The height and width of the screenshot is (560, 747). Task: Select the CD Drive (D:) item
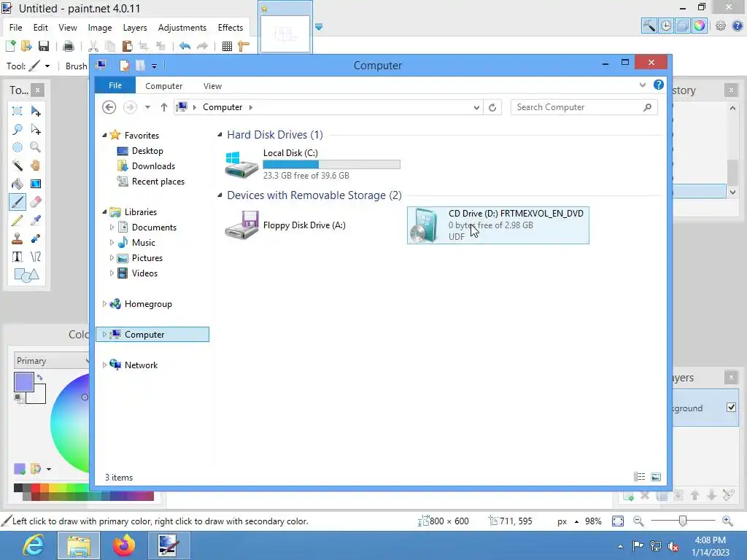[x=498, y=225]
